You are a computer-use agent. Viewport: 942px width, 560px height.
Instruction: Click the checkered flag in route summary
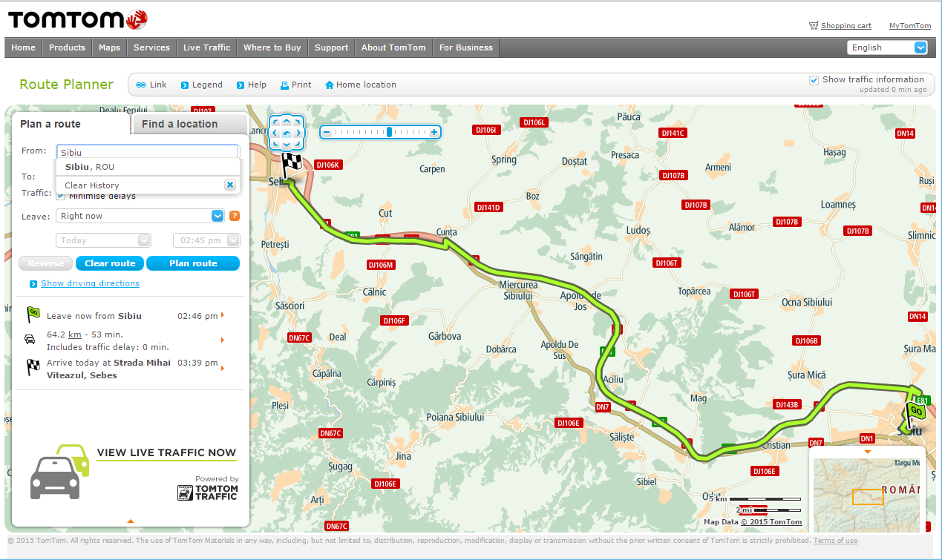[33, 366]
